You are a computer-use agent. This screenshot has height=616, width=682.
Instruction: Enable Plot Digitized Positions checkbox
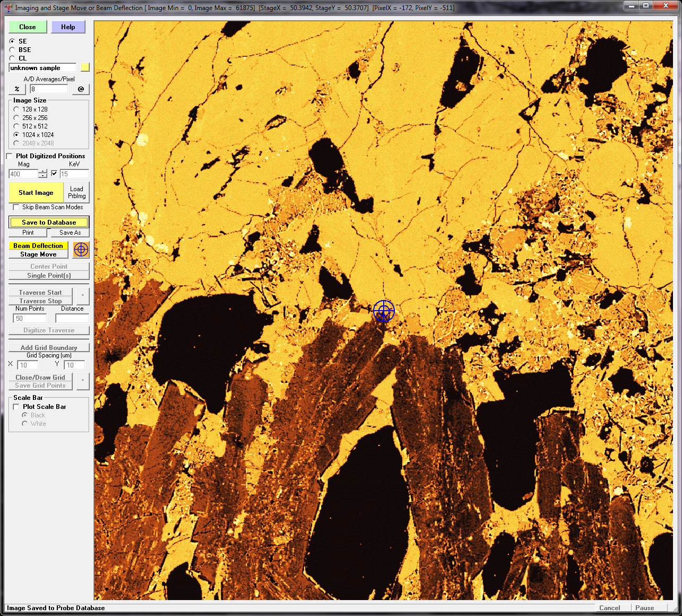[10, 156]
